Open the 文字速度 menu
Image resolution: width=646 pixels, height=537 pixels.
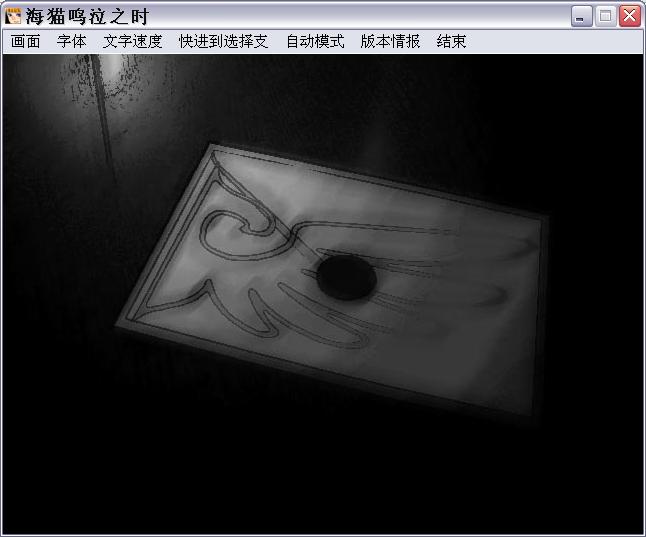pyautogui.click(x=133, y=42)
